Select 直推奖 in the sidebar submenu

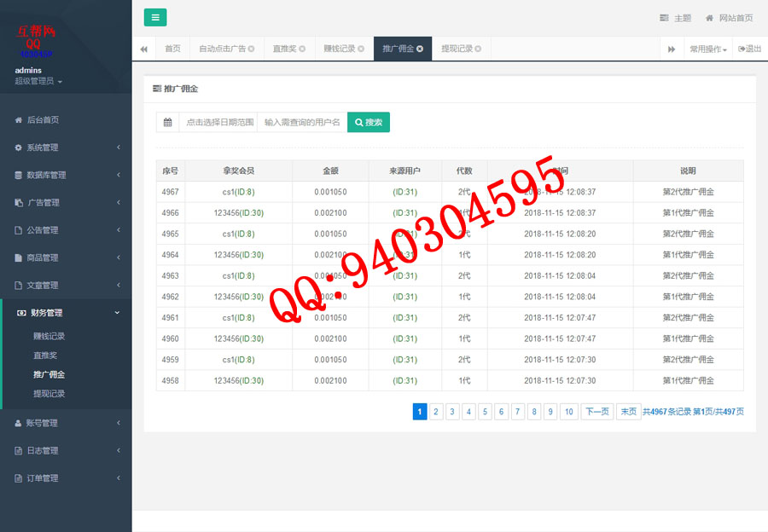point(45,356)
